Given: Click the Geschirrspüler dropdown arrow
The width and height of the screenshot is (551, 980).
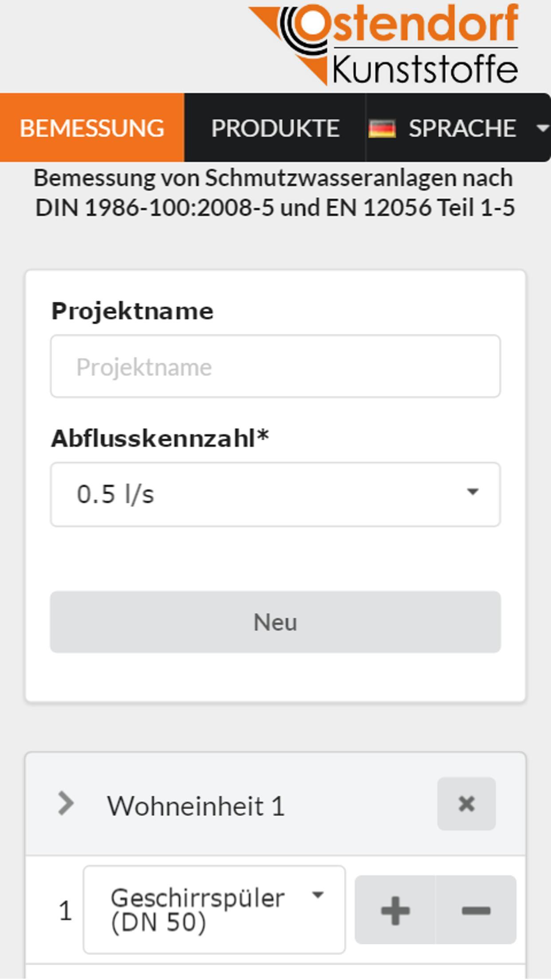Looking at the screenshot, I should (x=318, y=895).
